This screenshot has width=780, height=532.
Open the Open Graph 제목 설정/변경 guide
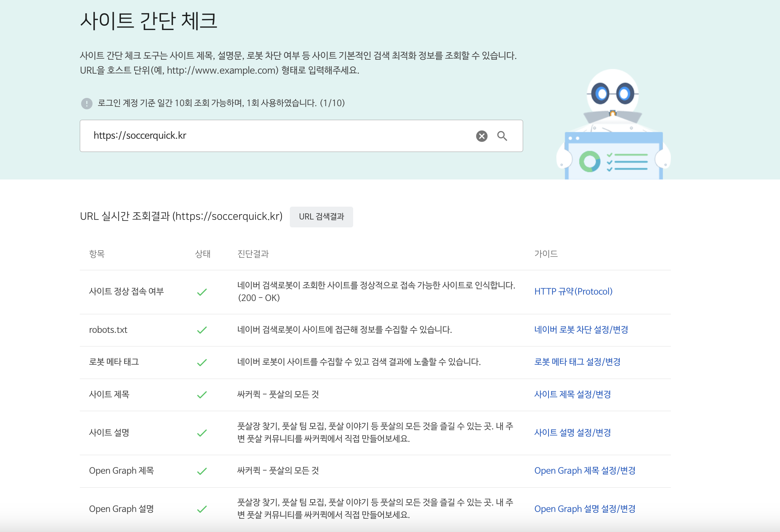click(585, 471)
